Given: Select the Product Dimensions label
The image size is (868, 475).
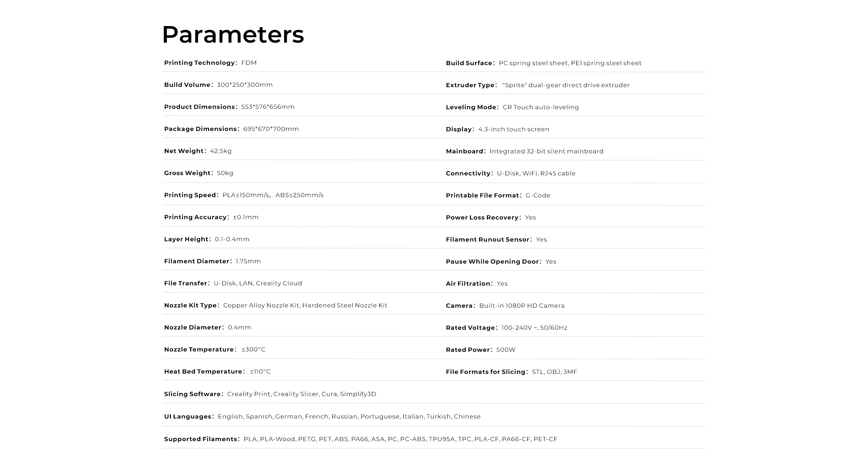Looking at the screenshot, I should coord(200,107).
